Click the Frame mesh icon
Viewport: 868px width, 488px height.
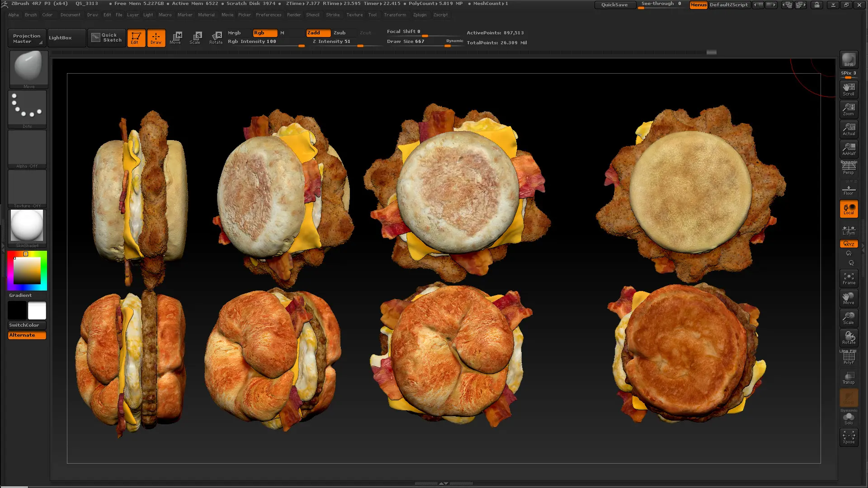coord(849,278)
